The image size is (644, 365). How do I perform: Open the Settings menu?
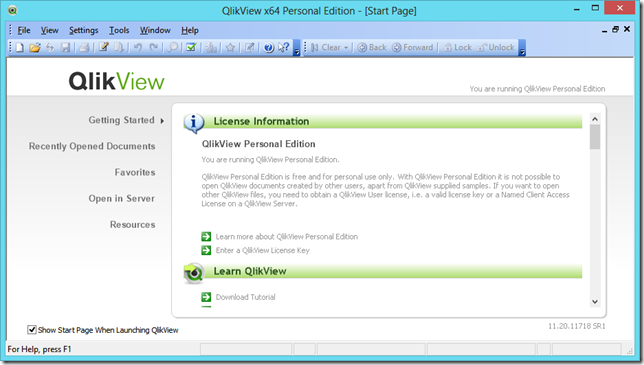[x=84, y=30]
